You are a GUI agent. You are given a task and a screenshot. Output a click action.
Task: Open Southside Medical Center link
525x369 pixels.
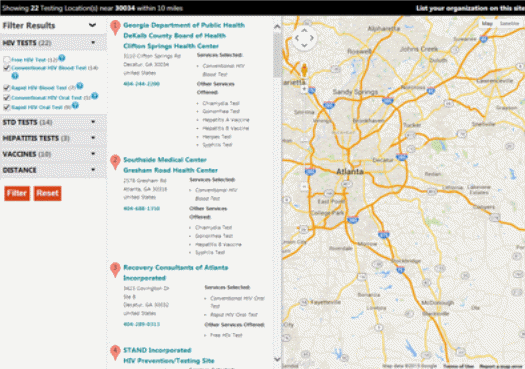(165, 160)
